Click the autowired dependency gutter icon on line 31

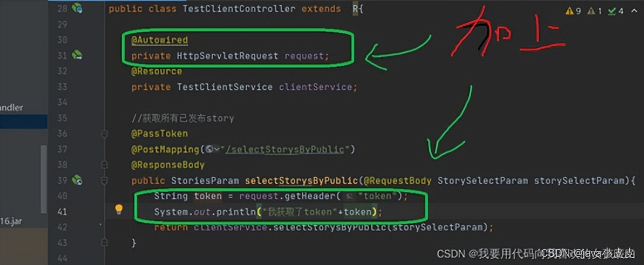[x=77, y=55]
